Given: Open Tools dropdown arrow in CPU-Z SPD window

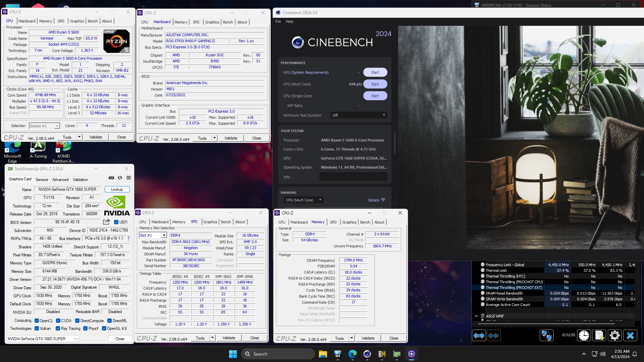Looking at the screenshot, I should (x=213, y=338).
